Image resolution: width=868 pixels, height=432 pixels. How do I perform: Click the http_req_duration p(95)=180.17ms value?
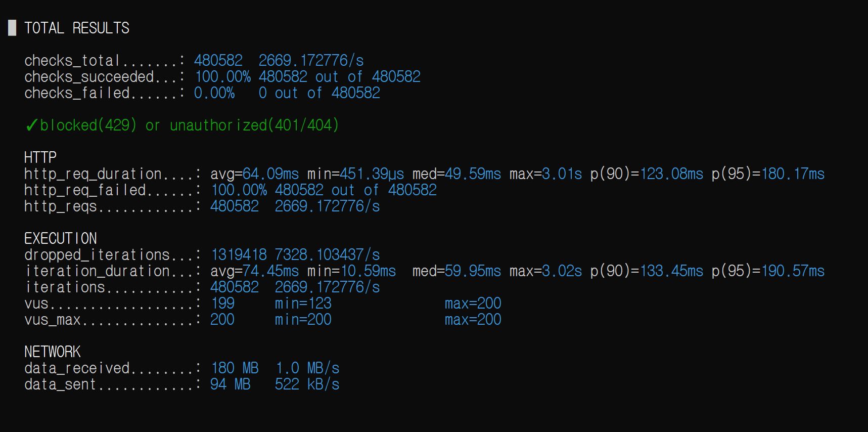click(x=768, y=174)
